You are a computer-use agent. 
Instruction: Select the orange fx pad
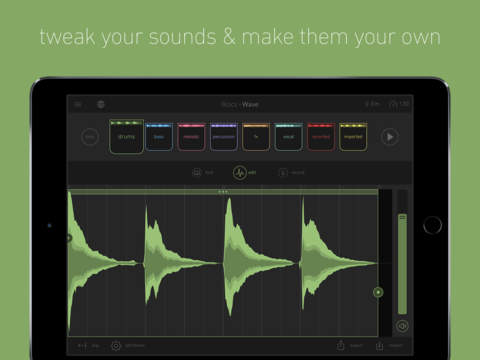256,137
